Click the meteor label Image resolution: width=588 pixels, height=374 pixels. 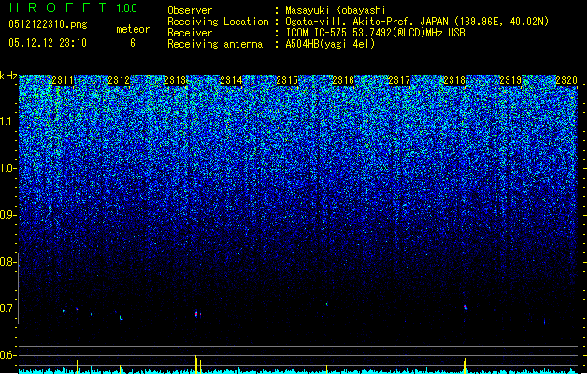click(133, 29)
